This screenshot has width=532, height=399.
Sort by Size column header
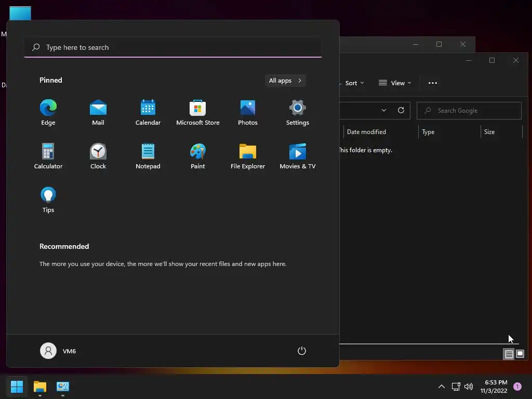(501, 132)
